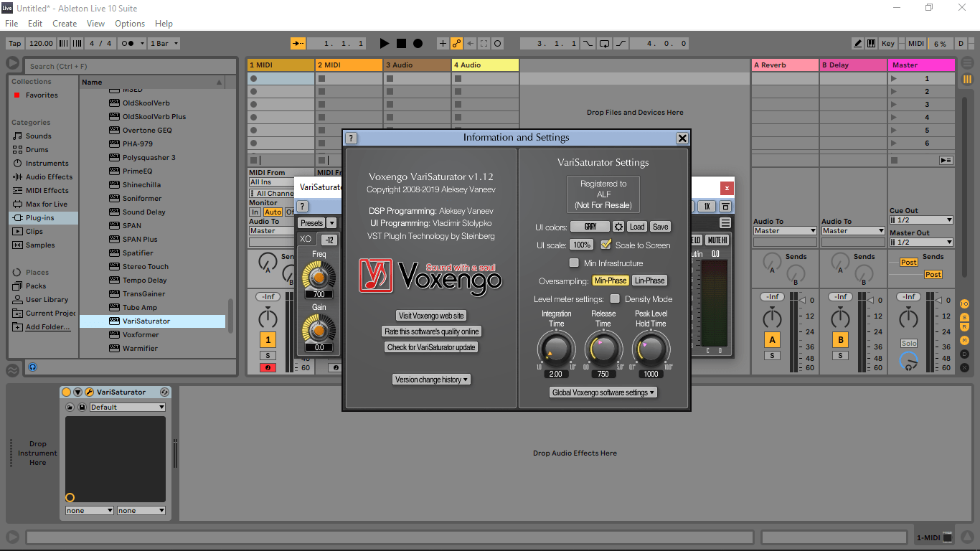The height and width of the screenshot is (551, 980).
Task: Click Visit Voxengo web site button
Action: (431, 316)
